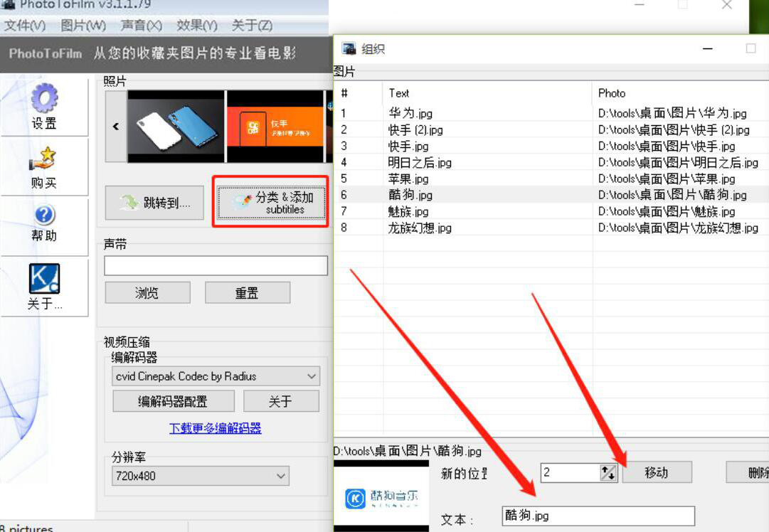Click the 新的位置 position stepper arrows
This screenshot has width=769, height=532.
pos(608,473)
